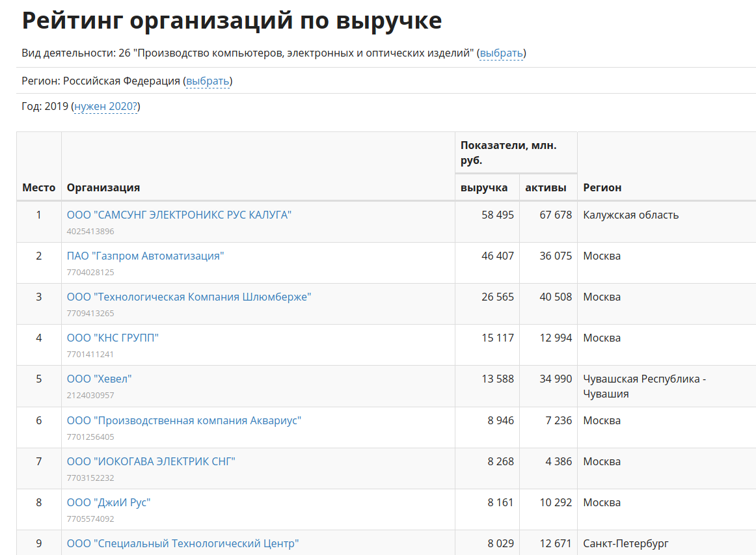Click the 'Чувашская Республика - Чувашия' region cell
Image resolution: width=756 pixels, height=555 pixels.
(644, 386)
